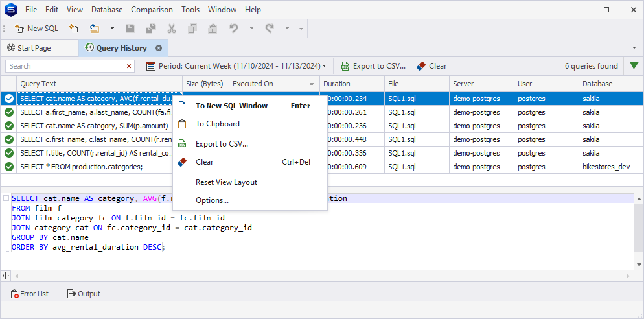This screenshot has width=644, height=319.
Task: Open the document tabs list dropdown
Action: pyautogui.click(x=634, y=48)
